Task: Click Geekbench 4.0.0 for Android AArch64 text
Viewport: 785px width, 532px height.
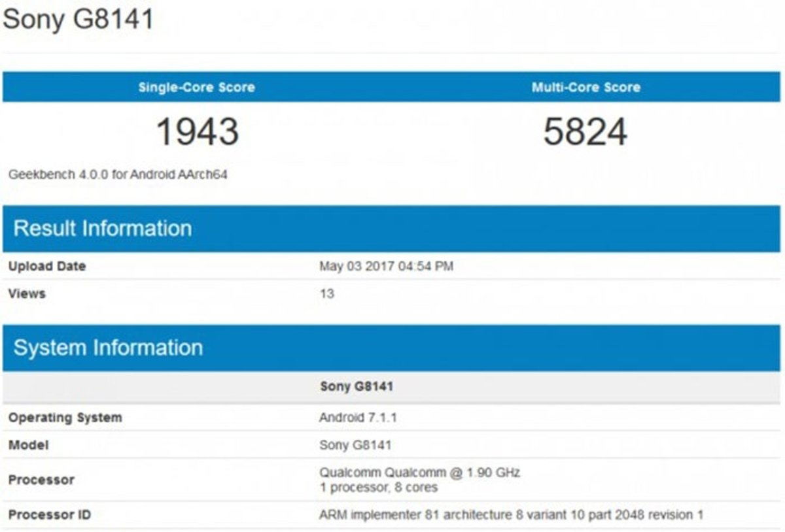Action: 118,175
